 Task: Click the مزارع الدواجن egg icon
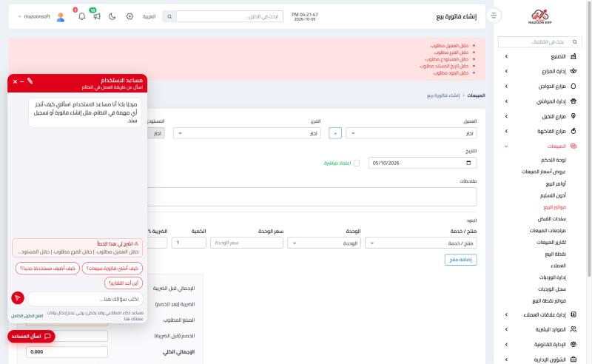573,86
